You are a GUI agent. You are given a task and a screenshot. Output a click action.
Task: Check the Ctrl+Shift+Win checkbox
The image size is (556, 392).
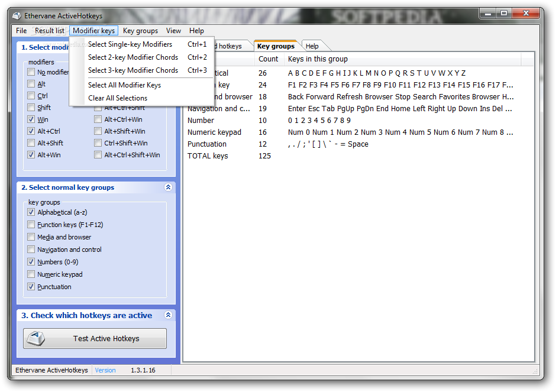98,143
